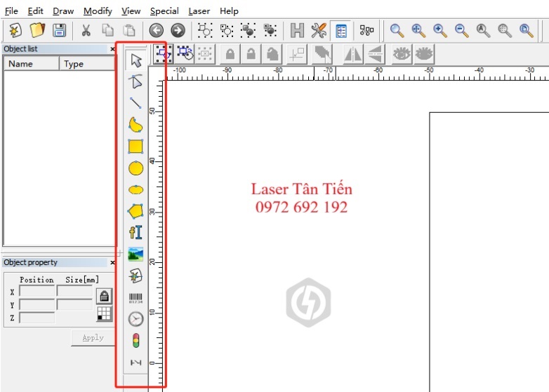The width and height of the screenshot is (549, 392).
Task: Click the Cut scissors icon
Action: tap(86, 30)
